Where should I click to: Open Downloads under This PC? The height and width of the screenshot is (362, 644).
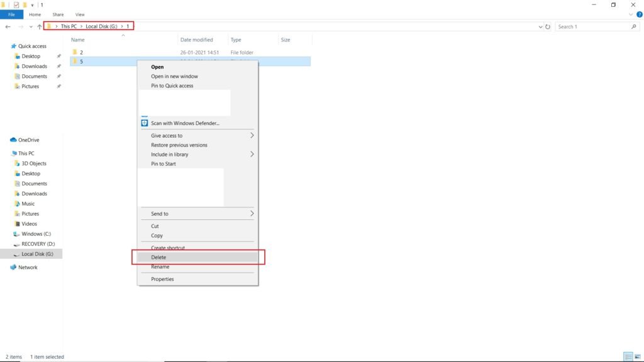(34, 194)
